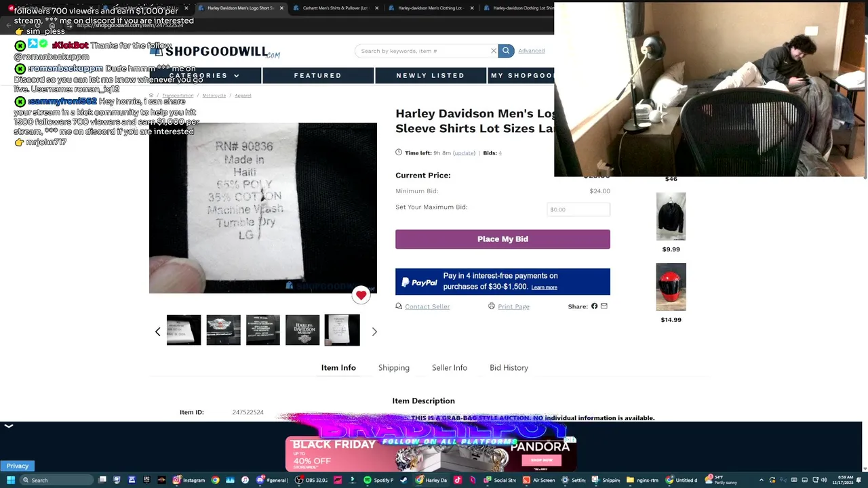868x488 pixels.
Task: Expand the Categories menu
Action: (204, 75)
